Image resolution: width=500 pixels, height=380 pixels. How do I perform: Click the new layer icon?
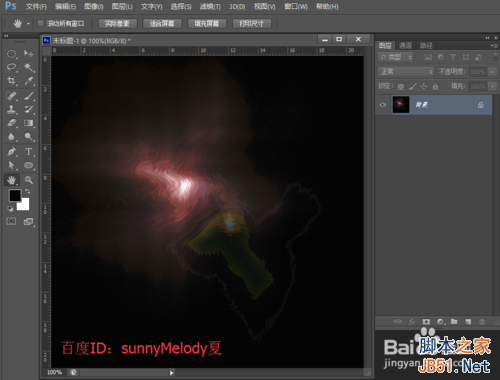(x=468, y=322)
